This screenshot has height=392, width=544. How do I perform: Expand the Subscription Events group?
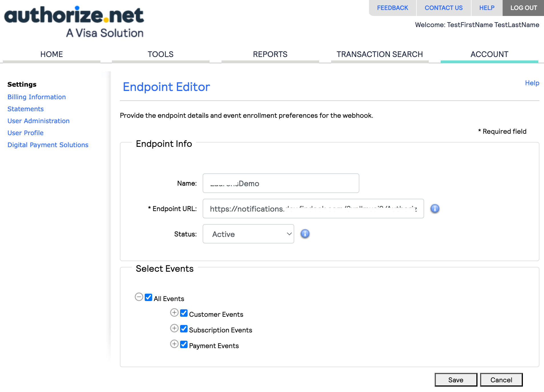coord(174,328)
